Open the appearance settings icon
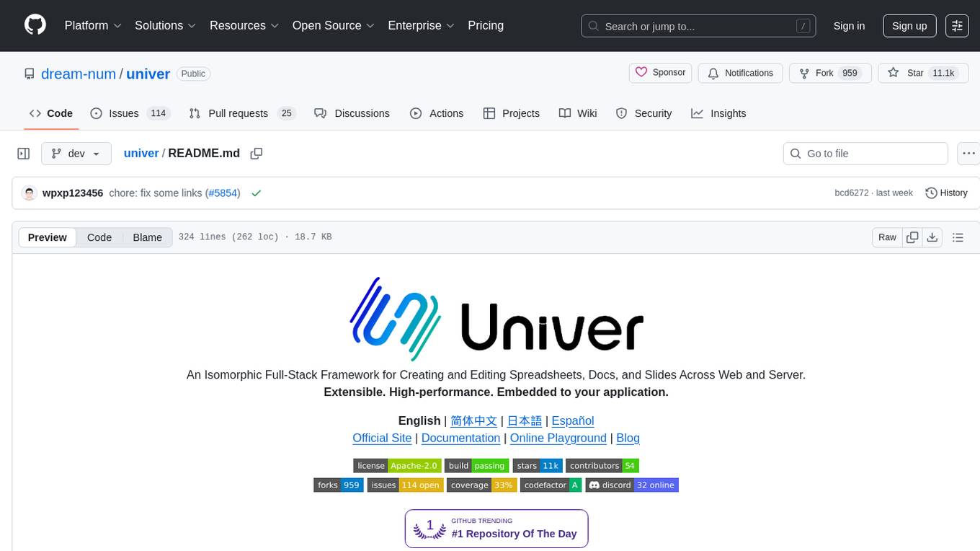 957,25
